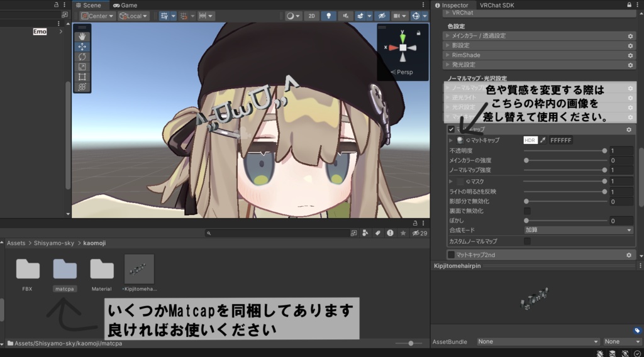Viewport: 644px width, 357px height.
Task: Uncheck the マットキャップ enable checkbox
Action: 451,129
